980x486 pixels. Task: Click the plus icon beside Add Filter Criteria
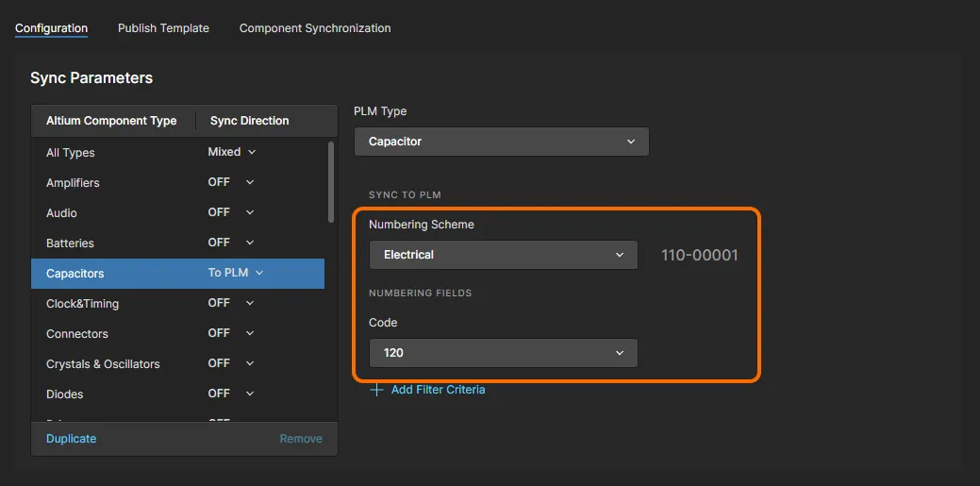pyautogui.click(x=376, y=390)
